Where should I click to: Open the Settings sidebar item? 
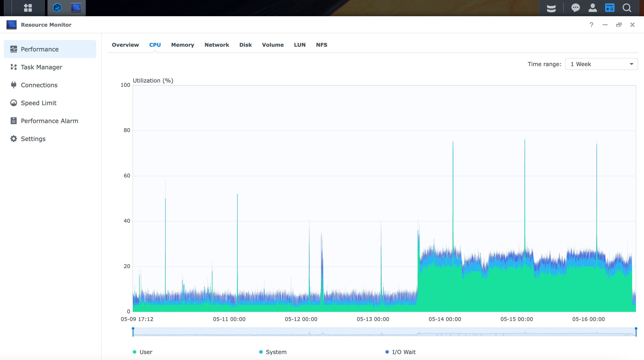33,139
